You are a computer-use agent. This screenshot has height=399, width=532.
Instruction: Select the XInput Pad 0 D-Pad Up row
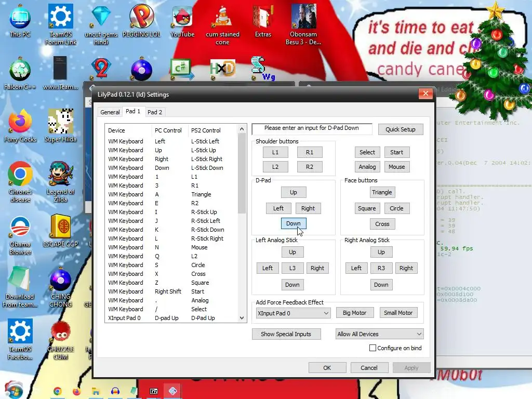171,318
